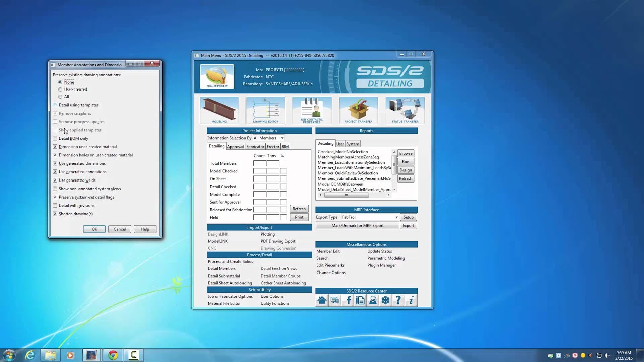644x362 pixels.
Task: Enable 'Detail using templates' checkbox
Action: pos(55,105)
